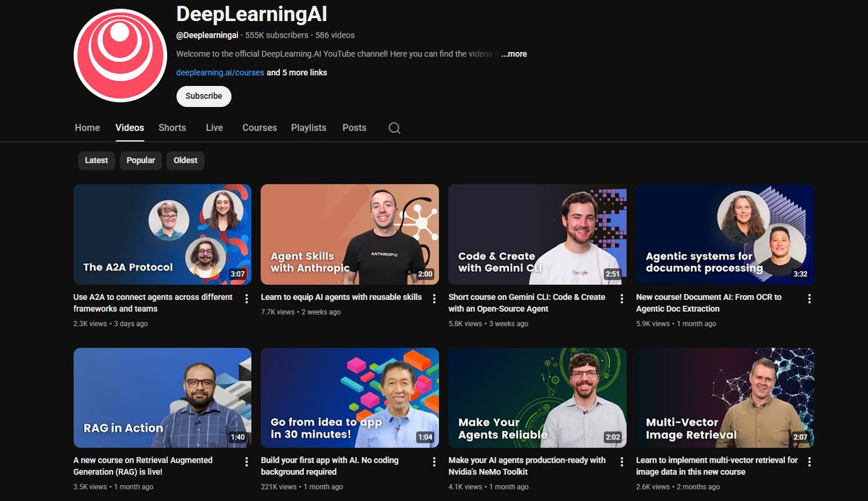Open the Agentic systems for document processing thumbnail

pos(725,234)
